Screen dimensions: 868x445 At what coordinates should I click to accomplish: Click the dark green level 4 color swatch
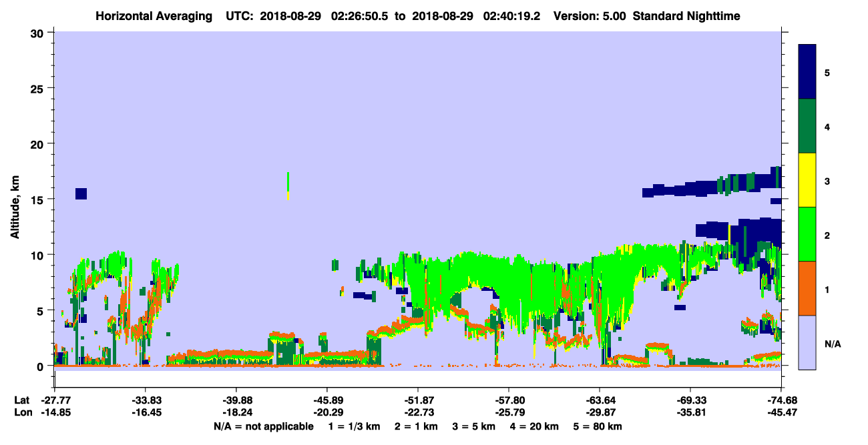tap(807, 125)
